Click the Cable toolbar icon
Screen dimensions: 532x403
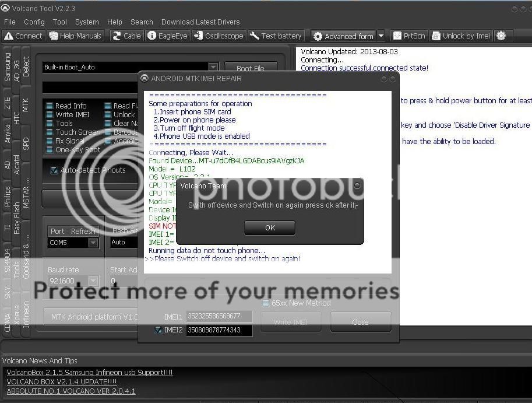point(126,36)
